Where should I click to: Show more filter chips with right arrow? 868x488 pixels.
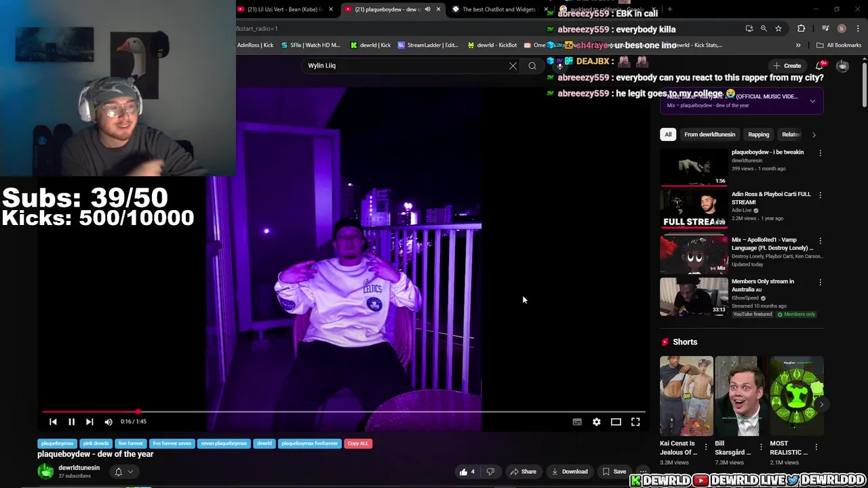tap(814, 134)
